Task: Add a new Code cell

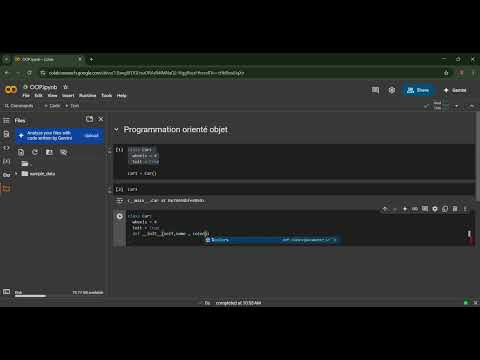Action: coord(52,106)
